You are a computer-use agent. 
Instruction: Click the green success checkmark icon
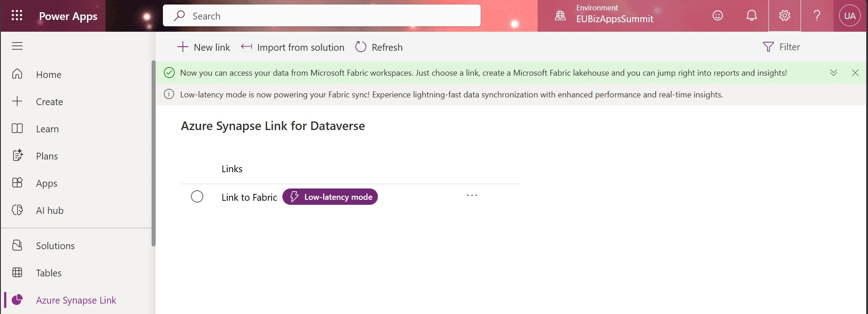click(169, 72)
